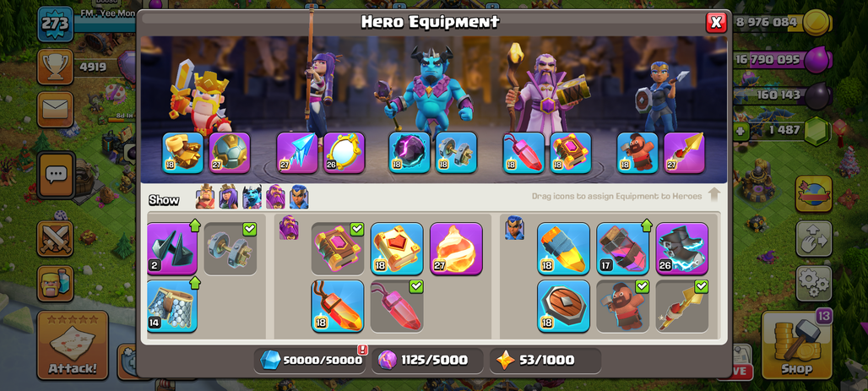Image resolution: width=868 pixels, height=391 pixels.
Task: Select the level 2 dark spiky equipment
Action: [172, 248]
